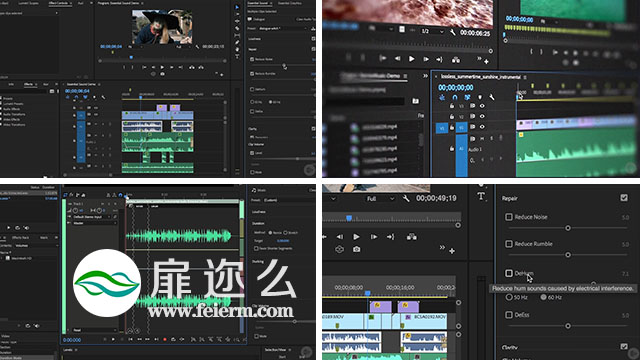Click the snap magnet icon under 00;00;00;00

(455, 98)
